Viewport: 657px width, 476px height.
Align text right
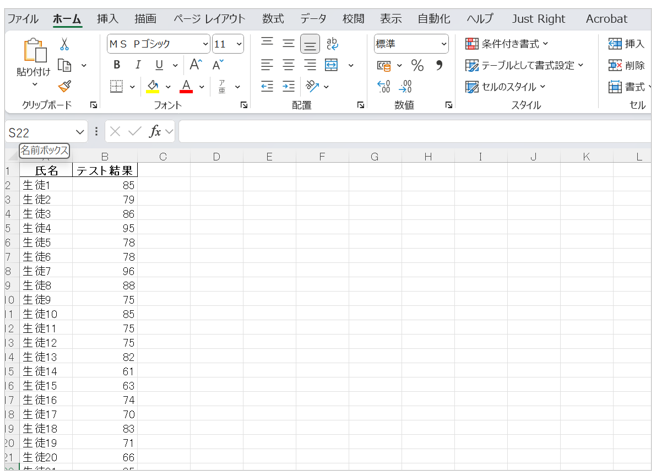point(310,65)
